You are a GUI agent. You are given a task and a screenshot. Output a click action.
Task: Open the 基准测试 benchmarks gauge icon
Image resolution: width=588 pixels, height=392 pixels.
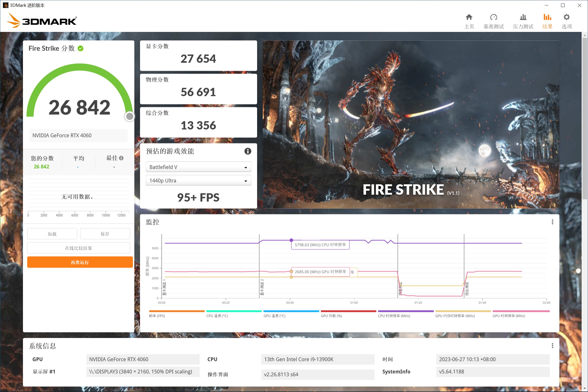(493, 17)
